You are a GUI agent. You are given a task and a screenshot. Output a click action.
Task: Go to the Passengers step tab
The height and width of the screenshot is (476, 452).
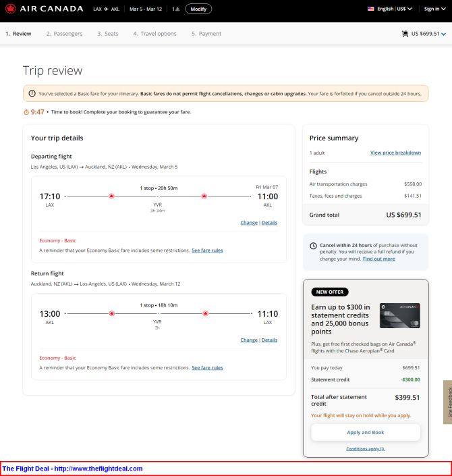(x=64, y=34)
